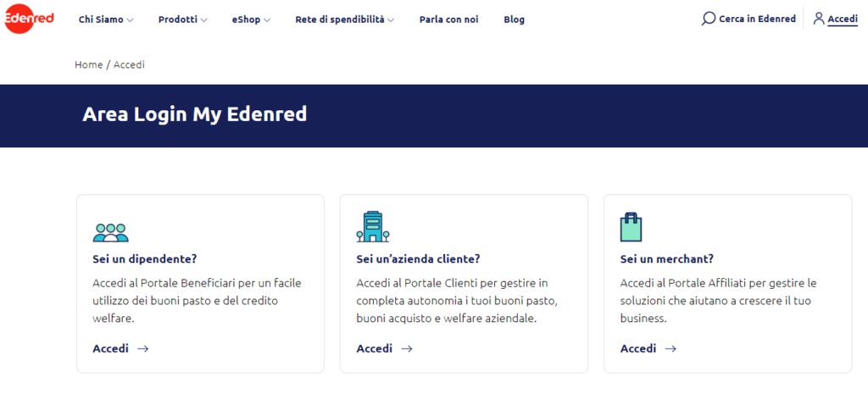
Task: Click the 'Sei un dipendente?' heading
Action: coord(145,259)
